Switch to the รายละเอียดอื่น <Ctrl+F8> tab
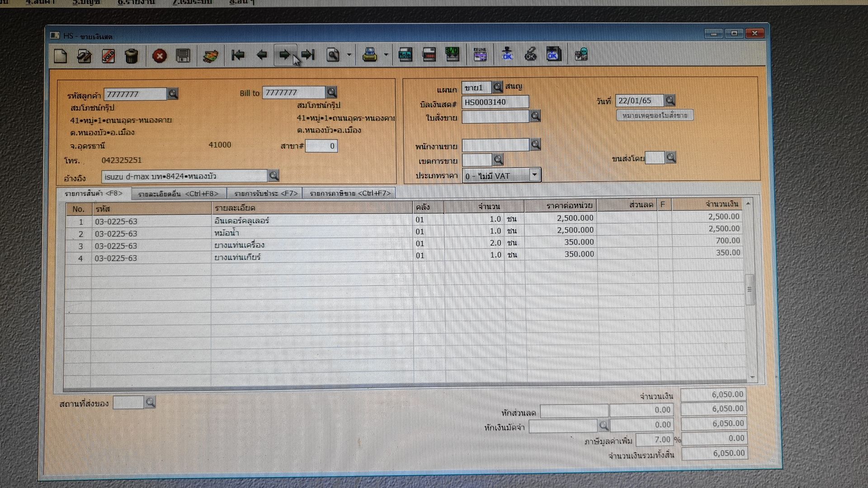The image size is (868, 488). 179,194
